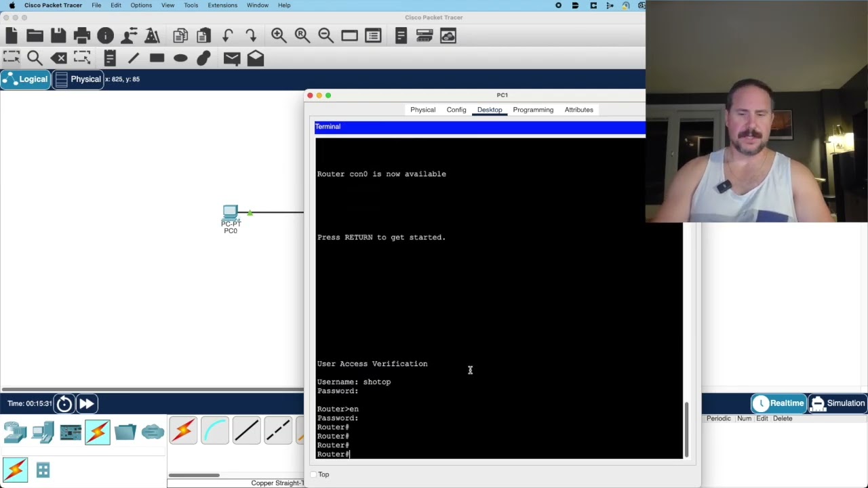The image size is (868, 488).
Task: Open the Programming tab in PC1
Action: tap(533, 110)
